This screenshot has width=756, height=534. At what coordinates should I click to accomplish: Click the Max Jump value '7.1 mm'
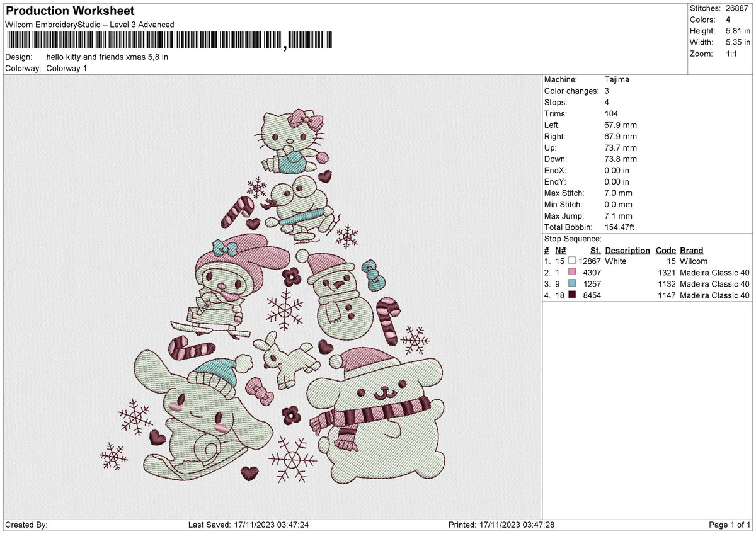(618, 215)
